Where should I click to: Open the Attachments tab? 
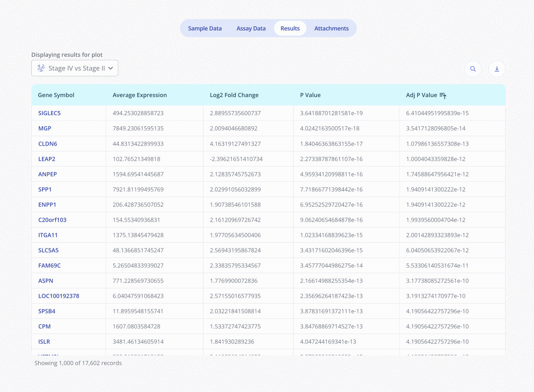click(x=331, y=28)
